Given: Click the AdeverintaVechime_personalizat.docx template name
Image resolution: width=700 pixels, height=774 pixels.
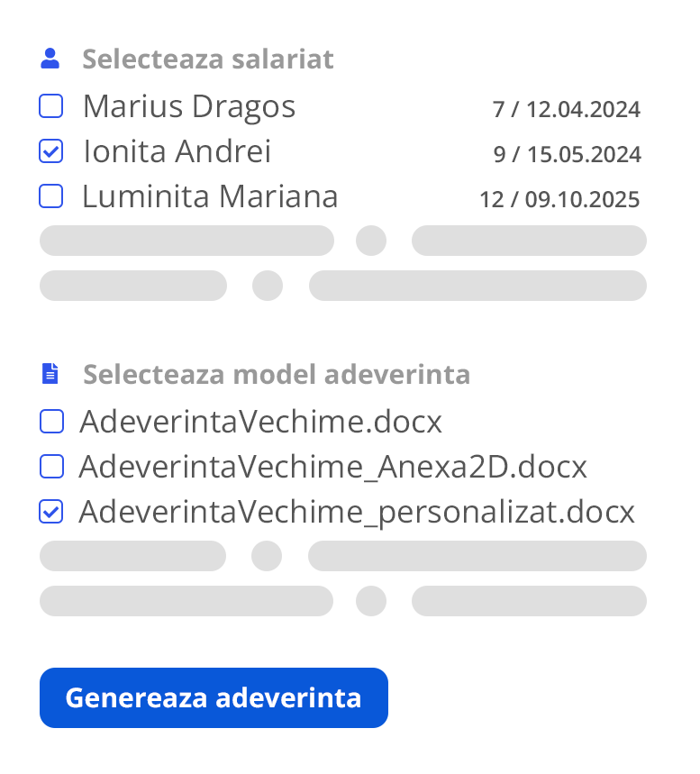Looking at the screenshot, I should [x=357, y=512].
